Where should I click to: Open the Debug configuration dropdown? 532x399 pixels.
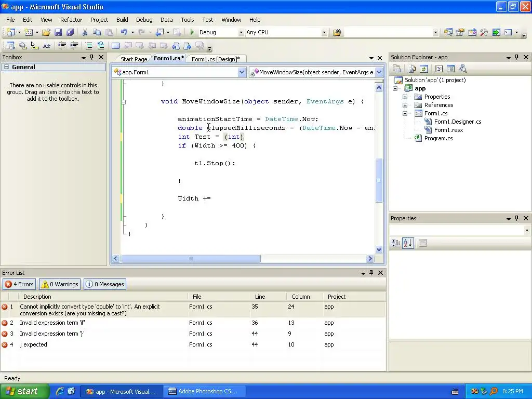point(241,33)
